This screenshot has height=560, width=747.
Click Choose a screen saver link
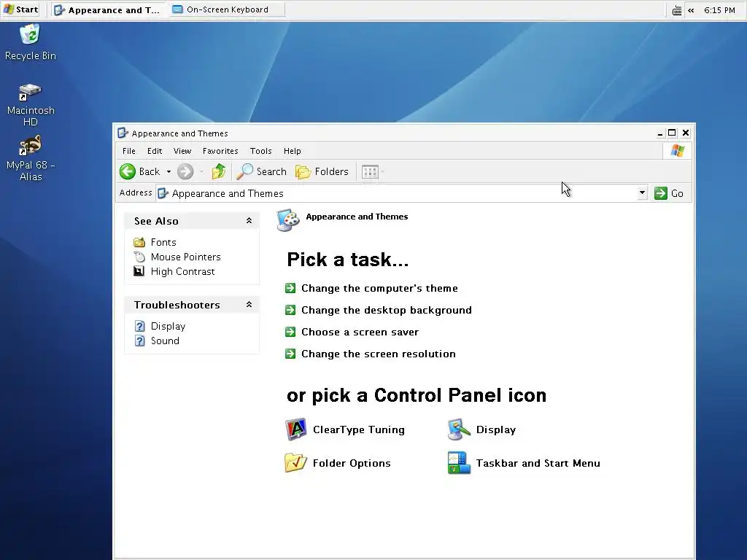[360, 332]
